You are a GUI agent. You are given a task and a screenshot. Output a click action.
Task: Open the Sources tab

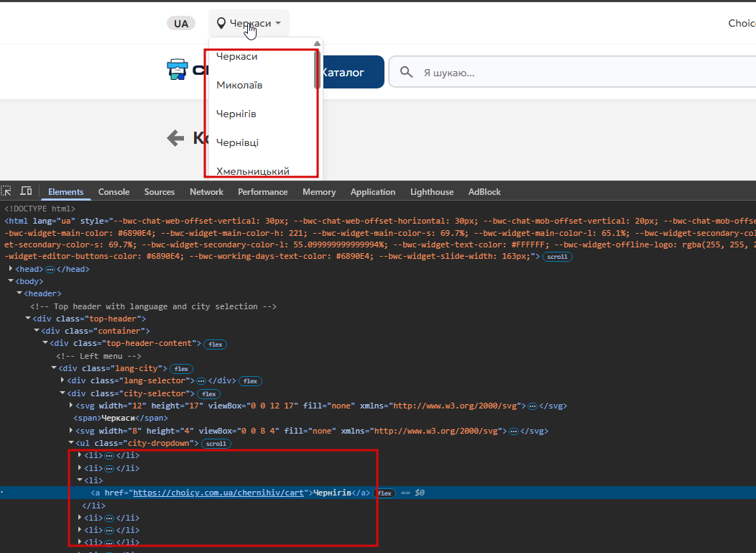[160, 191]
